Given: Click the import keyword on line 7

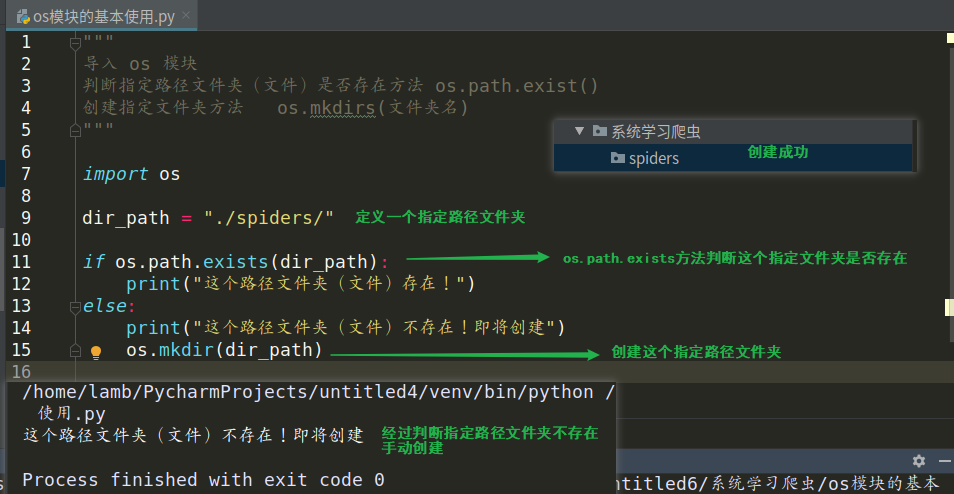Looking at the screenshot, I should pyautogui.click(x=115, y=174).
